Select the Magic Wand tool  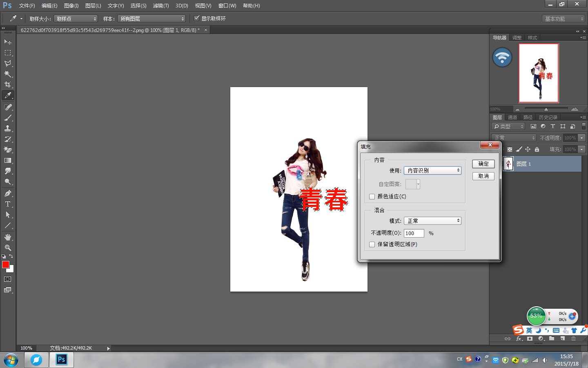(x=8, y=74)
